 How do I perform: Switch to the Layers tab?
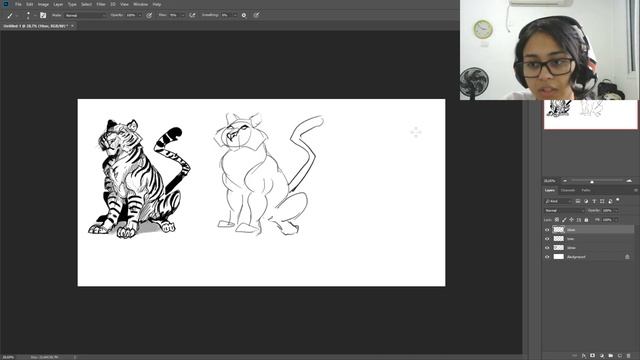click(x=550, y=190)
